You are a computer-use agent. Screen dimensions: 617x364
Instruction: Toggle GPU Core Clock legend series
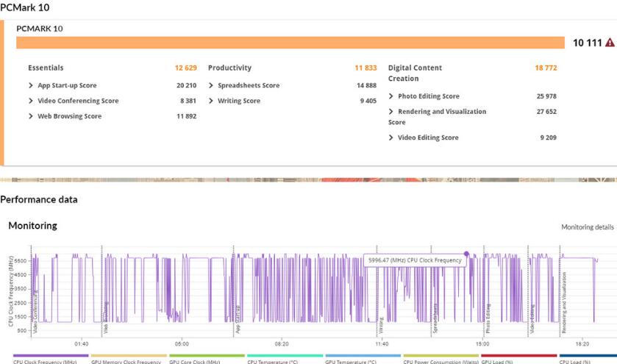tap(195, 360)
